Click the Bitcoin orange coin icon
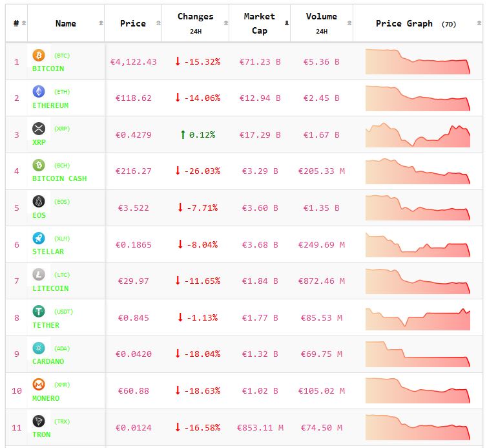Screen dimensions: 487x448 pyautogui.click(x=39, y=56)
